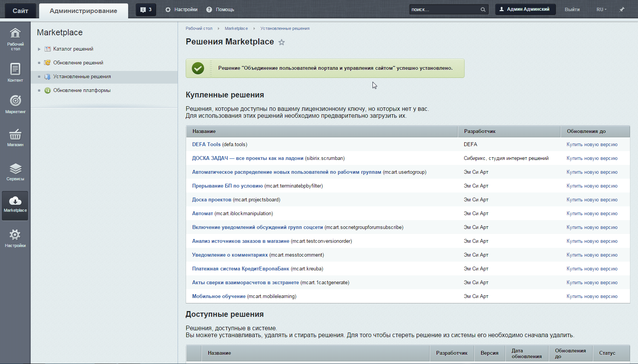
Task: Select the Marketplace sidebar section
Action: (x=15, y=206)
